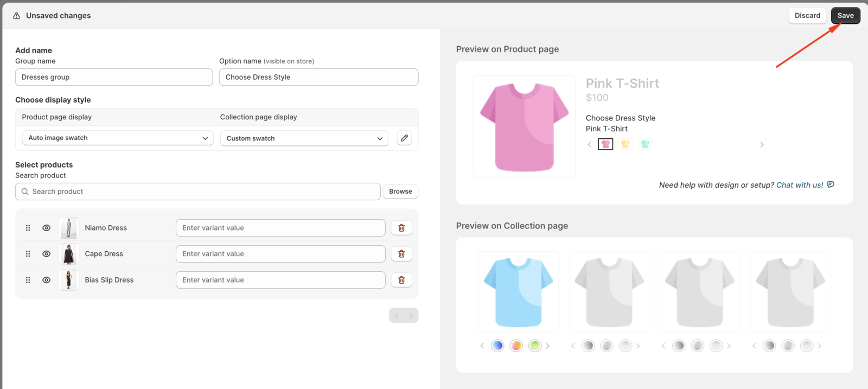Image resolution: width=868 pixels, height=389 pixels.
Task: Click the $100 price text
Action: click(597, 98)
